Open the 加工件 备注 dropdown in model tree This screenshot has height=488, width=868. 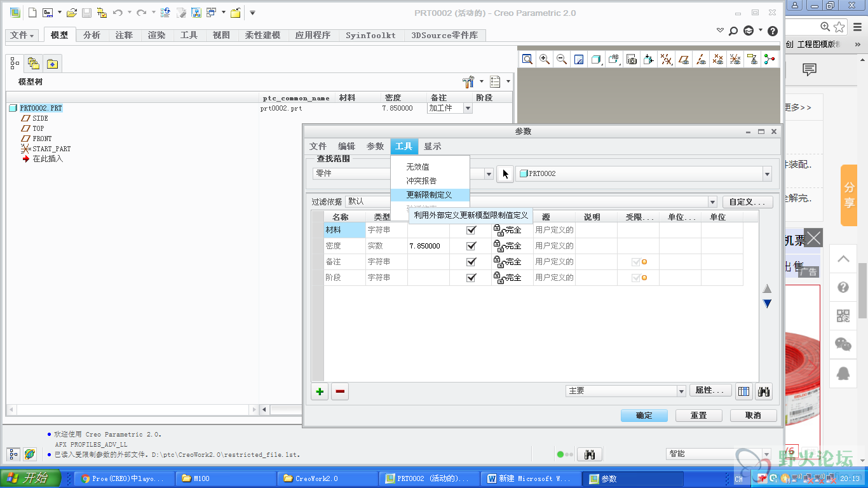tap(468, 109)
